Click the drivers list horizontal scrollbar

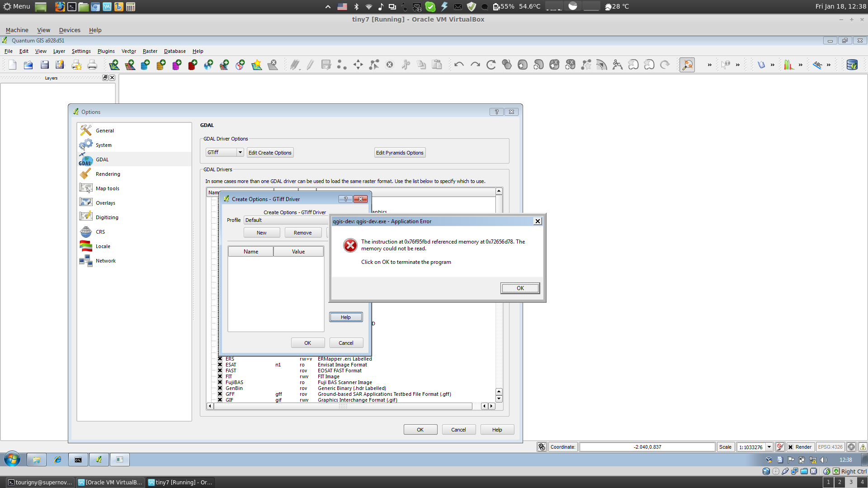coord(343,406)
